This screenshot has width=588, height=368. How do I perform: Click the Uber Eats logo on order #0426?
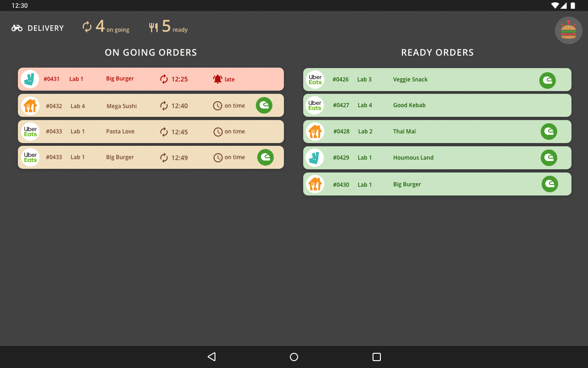pos(315,80)
